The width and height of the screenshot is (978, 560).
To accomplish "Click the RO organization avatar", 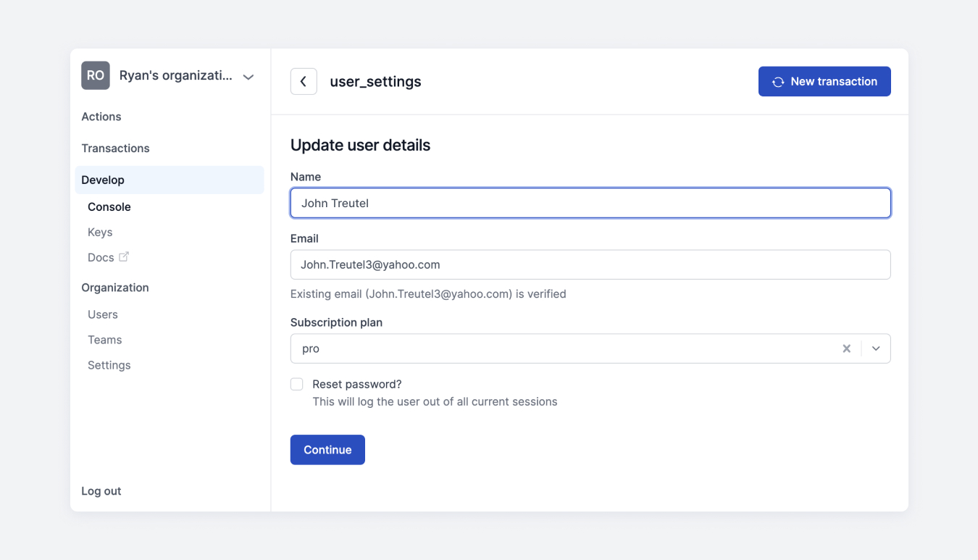I will point(95,75).
